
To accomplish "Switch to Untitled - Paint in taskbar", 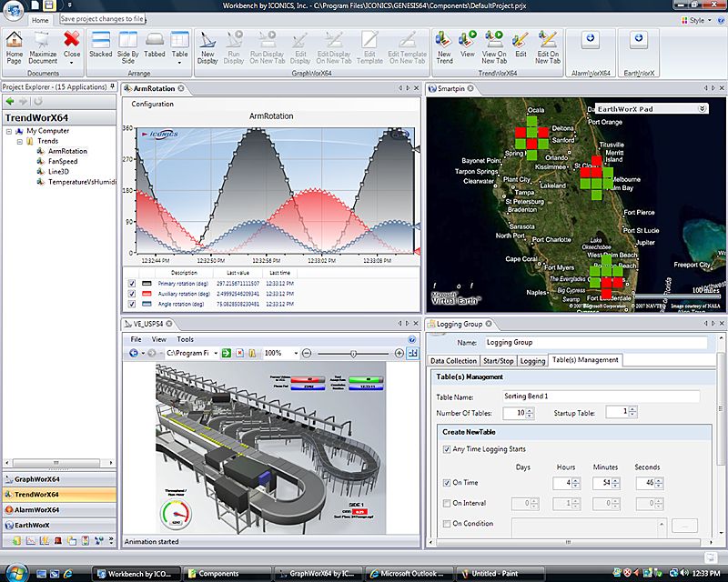I will pyautogui.click(x=500, y=574).
